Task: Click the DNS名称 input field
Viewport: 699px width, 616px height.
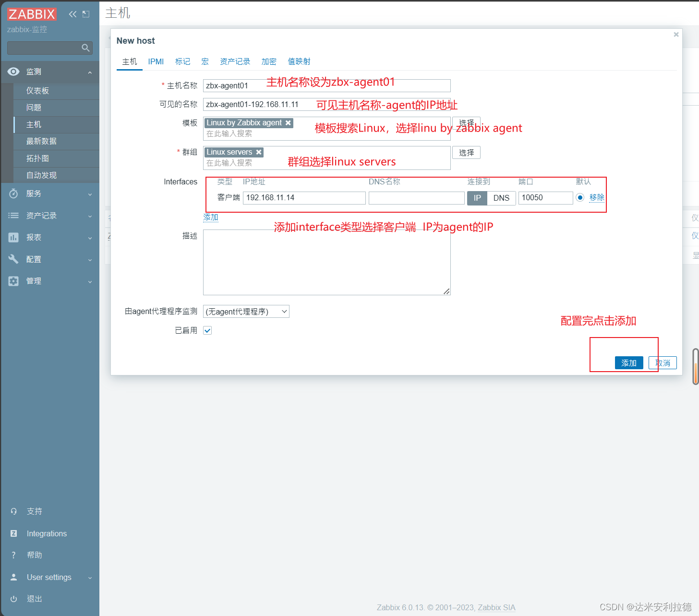Action: coord(417,198)
